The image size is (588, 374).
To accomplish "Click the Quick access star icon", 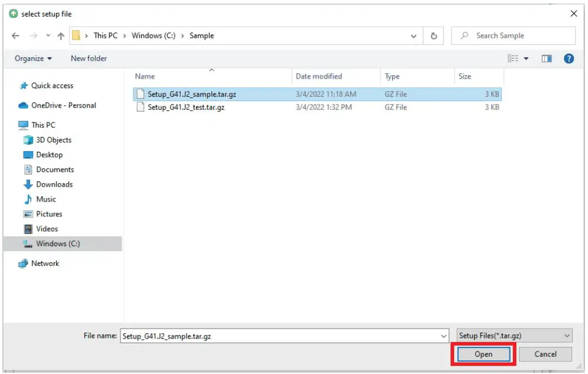I will (24, 86).
